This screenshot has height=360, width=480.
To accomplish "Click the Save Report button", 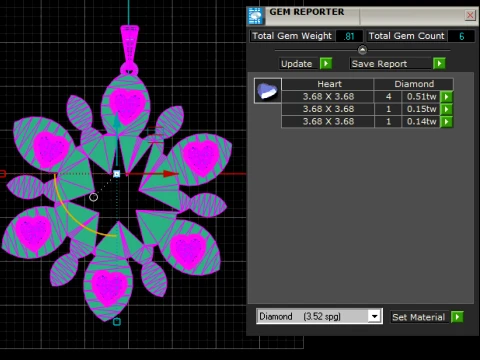I will click(391, 64).
